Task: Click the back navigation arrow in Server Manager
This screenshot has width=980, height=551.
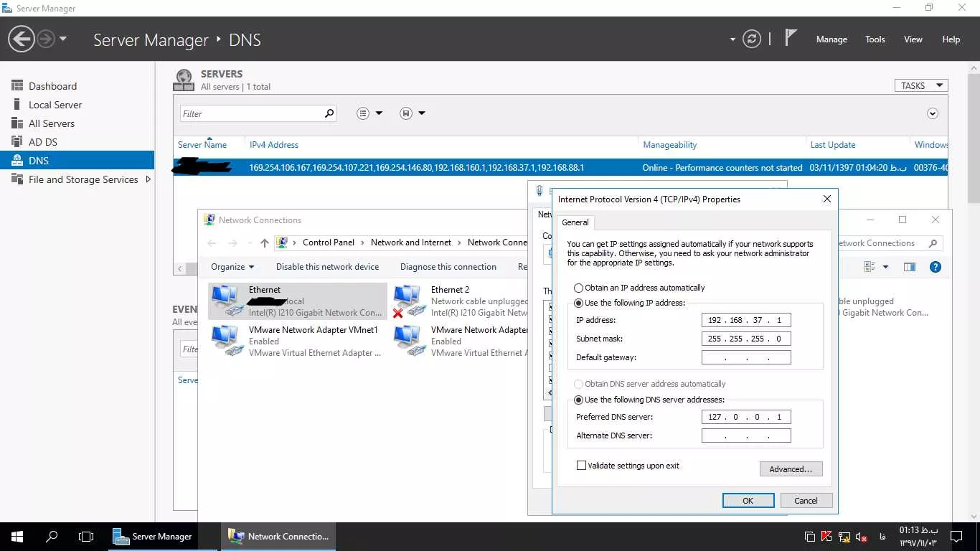Action: (22, 39)
